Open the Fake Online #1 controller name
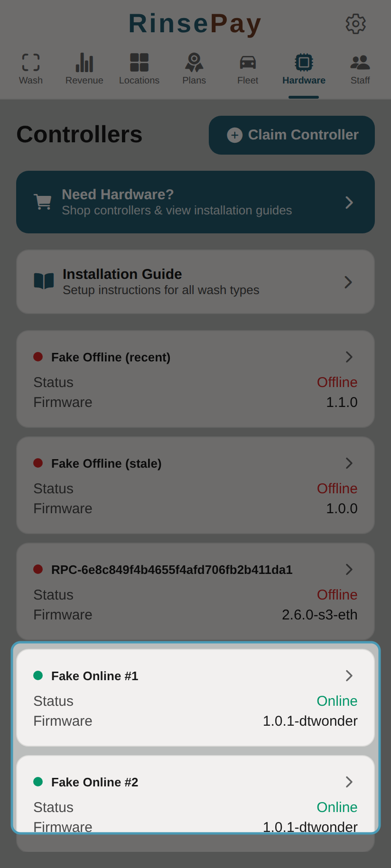 pos(95,676)
